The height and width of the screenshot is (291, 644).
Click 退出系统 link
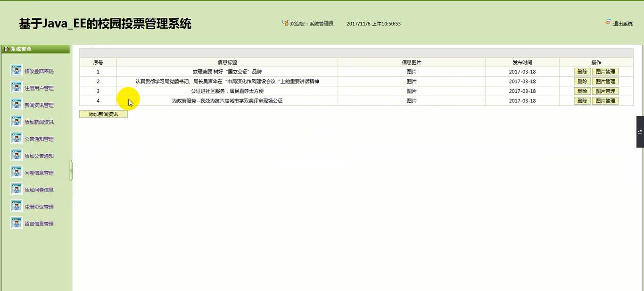tap(623, 24)
